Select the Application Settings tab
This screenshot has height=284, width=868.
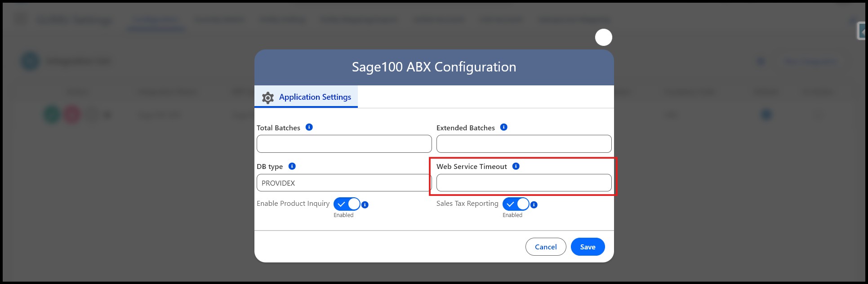click(x=315, y=97)
